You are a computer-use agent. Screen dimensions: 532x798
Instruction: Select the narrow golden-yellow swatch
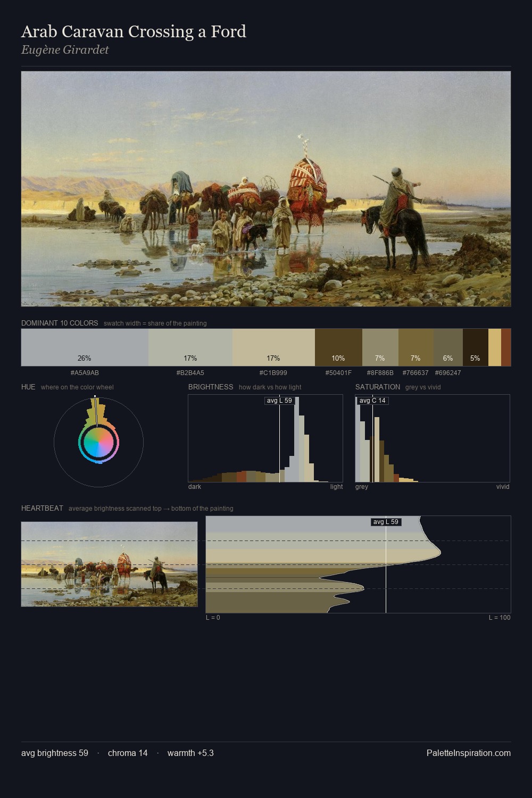(x=495, y=347)
